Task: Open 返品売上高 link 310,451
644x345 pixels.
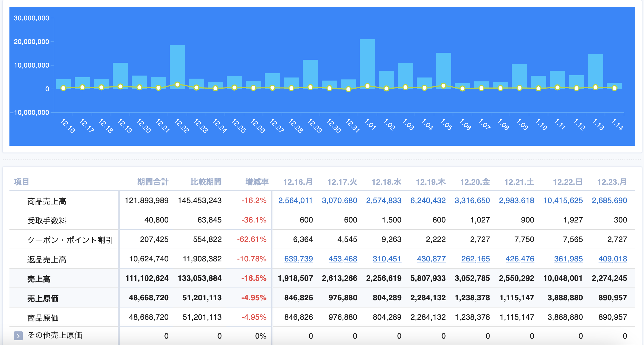Action: point(387,259)
